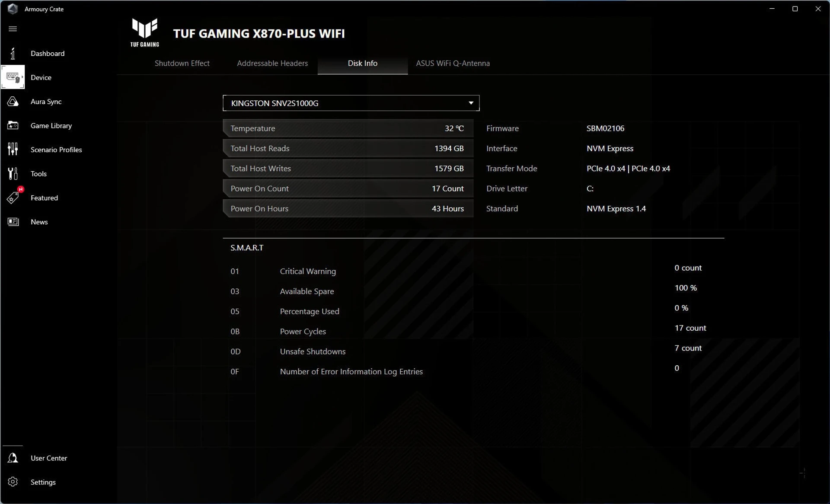Switch to the Addressable Headers tab
Image resolution: width=830 pixels, height=504 pixels.
click(272, 63)
